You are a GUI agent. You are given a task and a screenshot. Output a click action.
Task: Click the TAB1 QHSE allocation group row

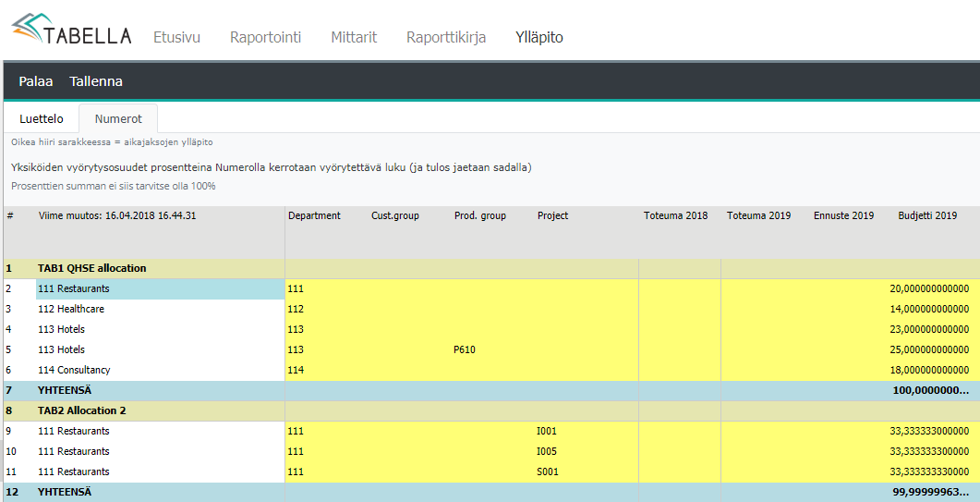point(92,268)
